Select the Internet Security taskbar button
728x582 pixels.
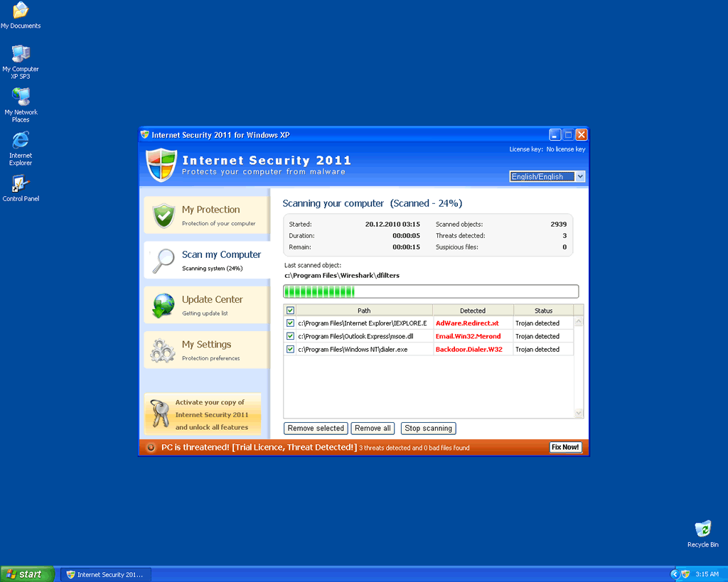click(x=105, y=573)
